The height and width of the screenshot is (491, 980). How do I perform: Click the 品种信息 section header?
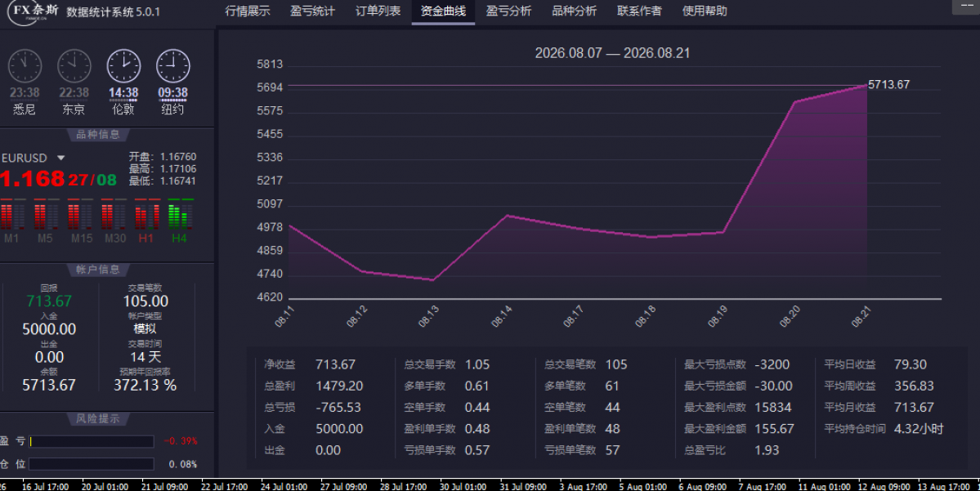tap(98, 134)
